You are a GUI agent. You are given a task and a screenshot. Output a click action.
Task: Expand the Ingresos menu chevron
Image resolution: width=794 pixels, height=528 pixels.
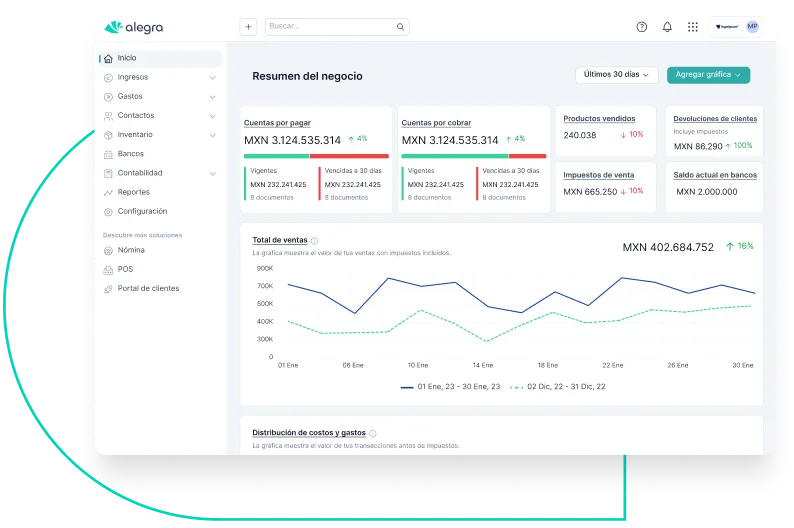212,77
